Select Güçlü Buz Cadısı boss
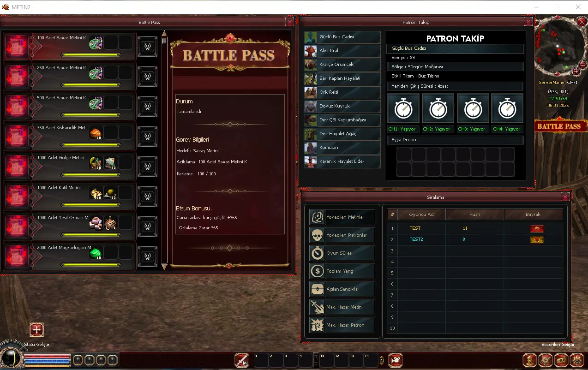 coord(342,37)
